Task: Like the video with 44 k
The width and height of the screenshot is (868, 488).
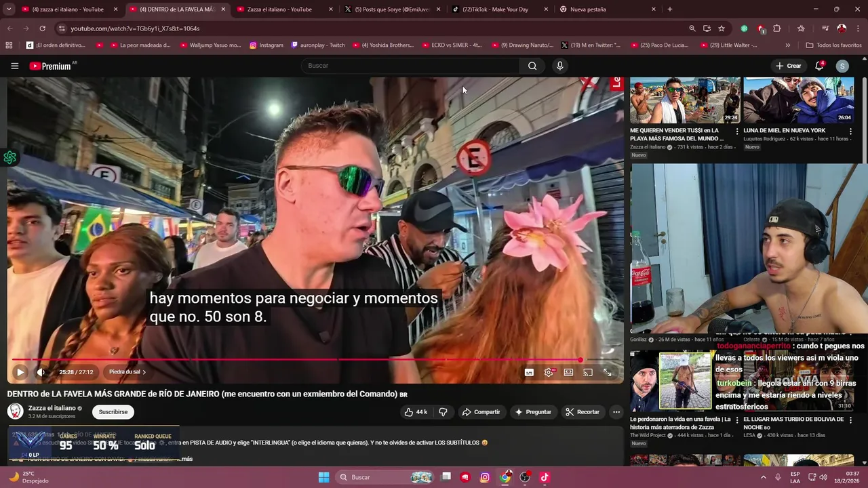Action: point(416,412)
